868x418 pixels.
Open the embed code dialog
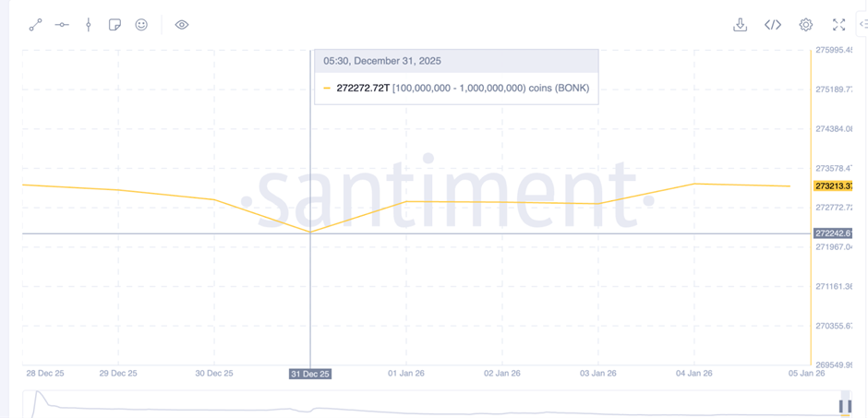[x=773, y=25]
